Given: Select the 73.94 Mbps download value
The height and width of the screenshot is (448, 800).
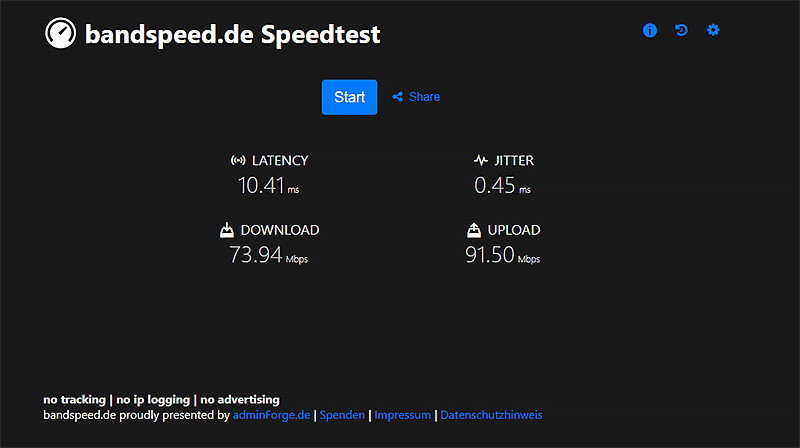Looking at the screenshot, I should [268, 255].
